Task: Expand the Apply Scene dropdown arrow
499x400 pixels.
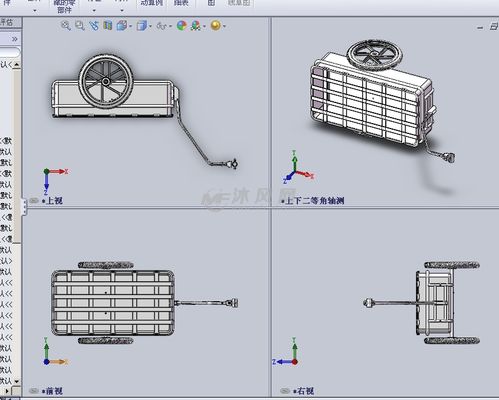Action: coord(204,26)
